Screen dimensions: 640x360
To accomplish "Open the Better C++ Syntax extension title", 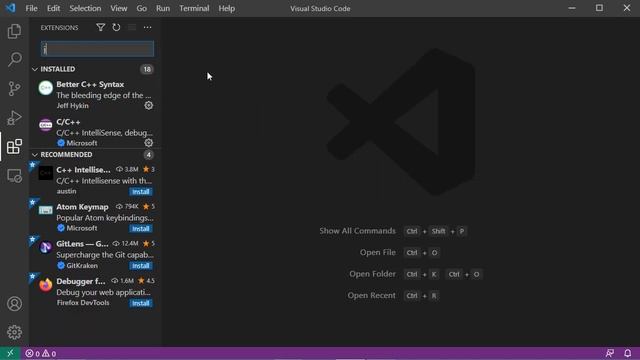I will 90,84.
